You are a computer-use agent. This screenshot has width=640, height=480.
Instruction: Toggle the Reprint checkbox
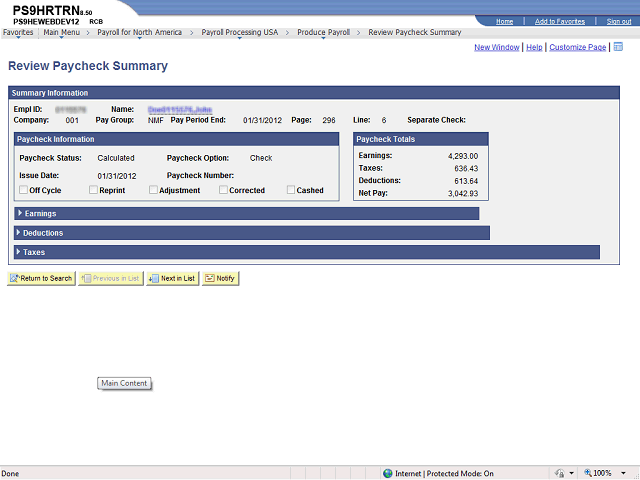click(93, 190)
